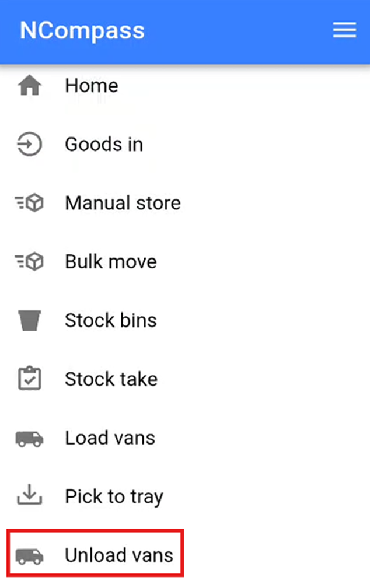370x588 pixels.
Task: Open the Home menu item
Action: 92,86
